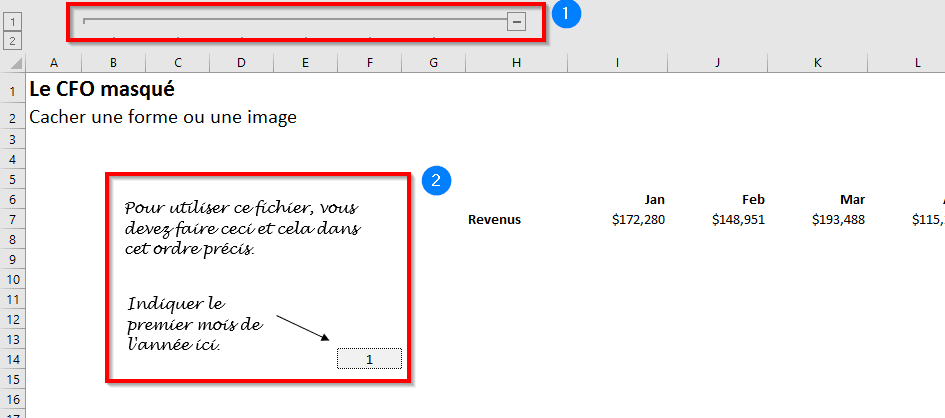The height and width of the screenshot is (418, 945).
Task: Click outline level 1 button
Action: pyautogui.click(x=12, y=21)
